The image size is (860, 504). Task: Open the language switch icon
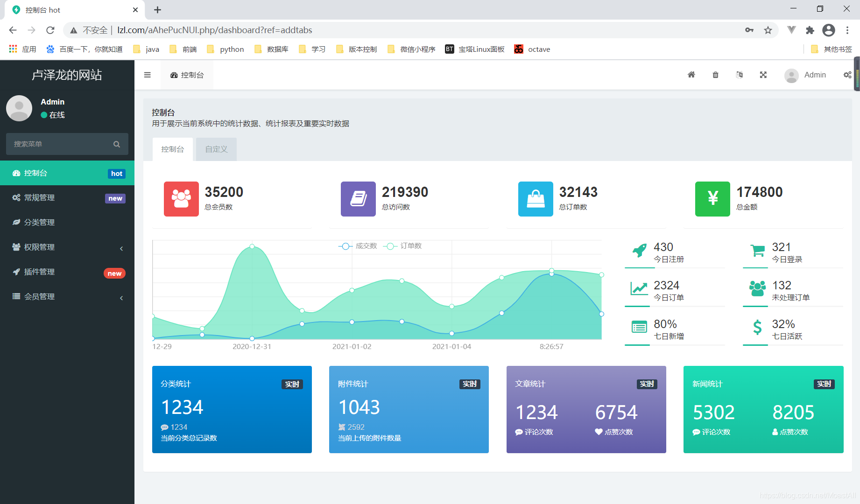point(740,75)
